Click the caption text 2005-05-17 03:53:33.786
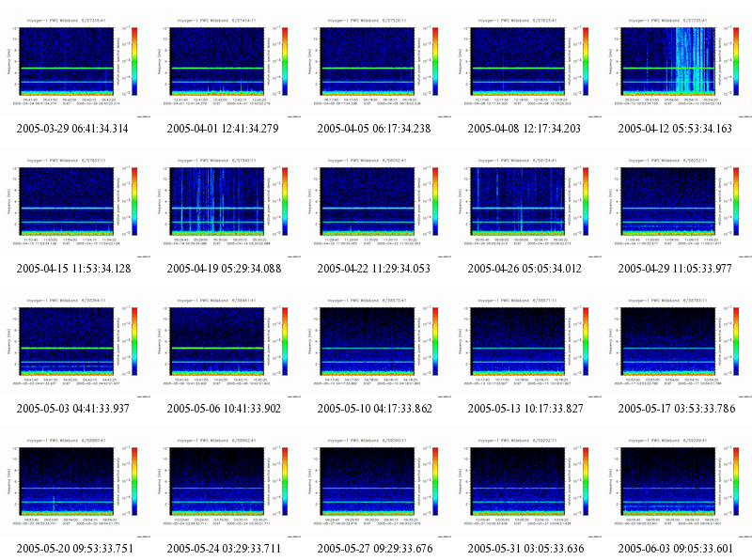The height and width of the screenshot is (560, 752). click(677, 409)
